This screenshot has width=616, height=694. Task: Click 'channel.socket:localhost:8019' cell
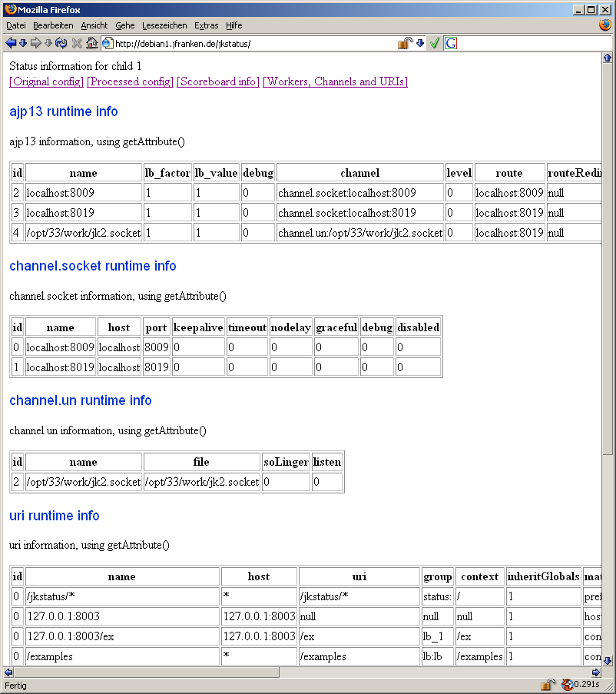[x=360, y=213]
